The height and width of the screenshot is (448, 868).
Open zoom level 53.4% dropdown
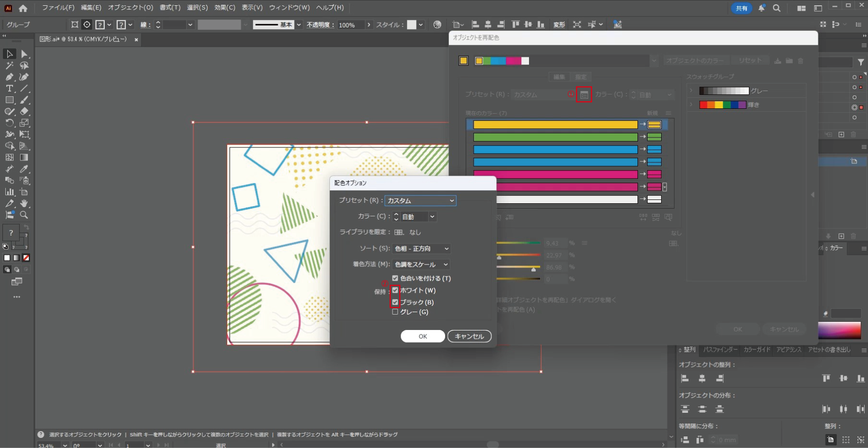click(65, 445)
